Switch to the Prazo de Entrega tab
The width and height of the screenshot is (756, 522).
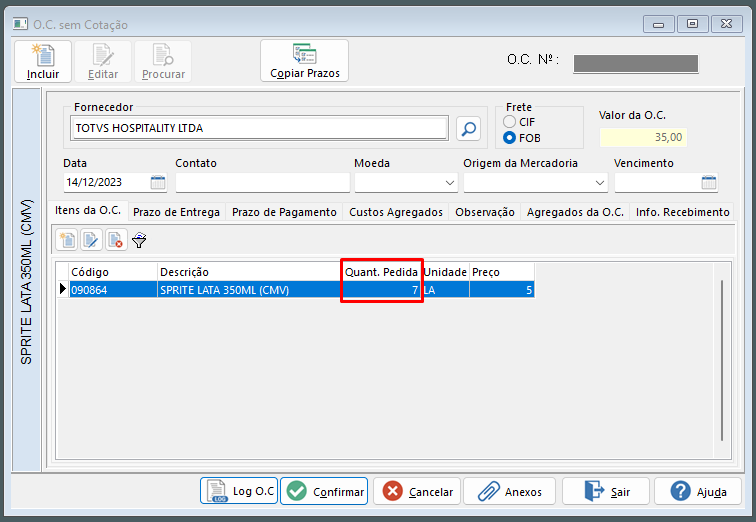pyautogui.click(x=176, y=212)
